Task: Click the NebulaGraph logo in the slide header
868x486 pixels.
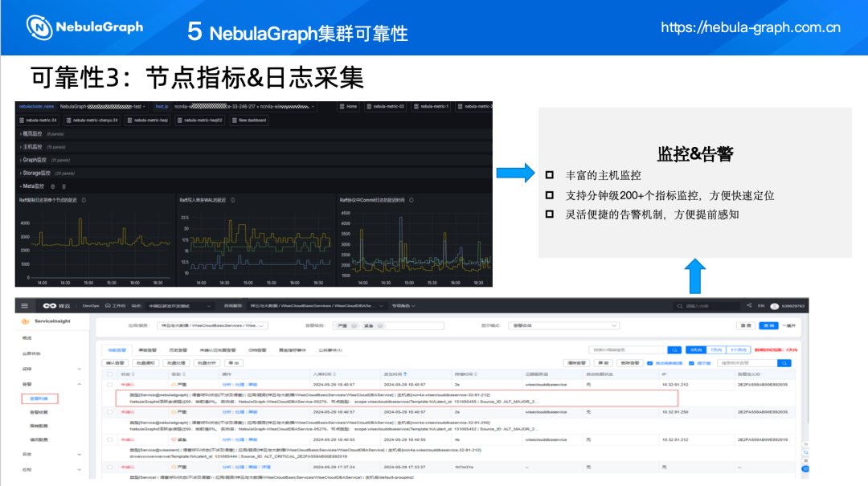Action: pyautogui.click(x=84, y=27)
